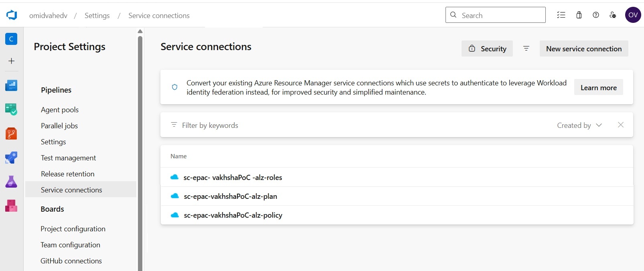Viewport: 644px width, 271px height.
Task: Open the User settings icon
Action: (x=613, y=15)
